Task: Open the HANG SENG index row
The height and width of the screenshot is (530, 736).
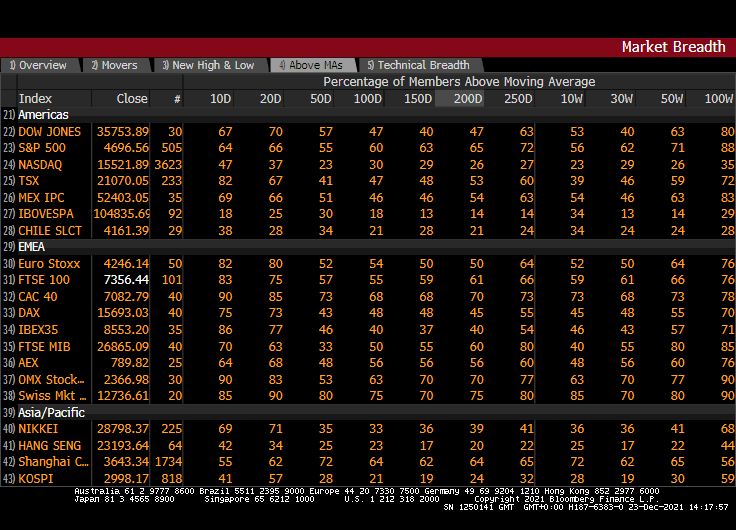Action: click(x=50, y=445)
